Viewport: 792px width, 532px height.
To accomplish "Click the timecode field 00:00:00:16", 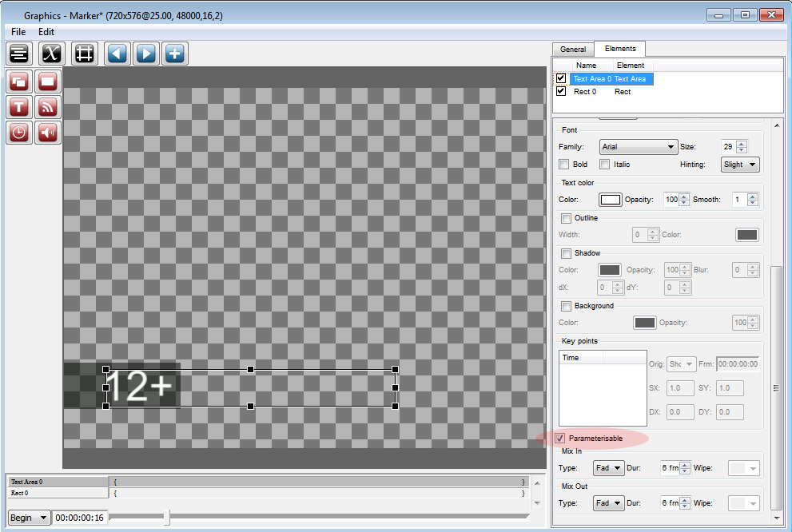I will (x=79, y=518).
